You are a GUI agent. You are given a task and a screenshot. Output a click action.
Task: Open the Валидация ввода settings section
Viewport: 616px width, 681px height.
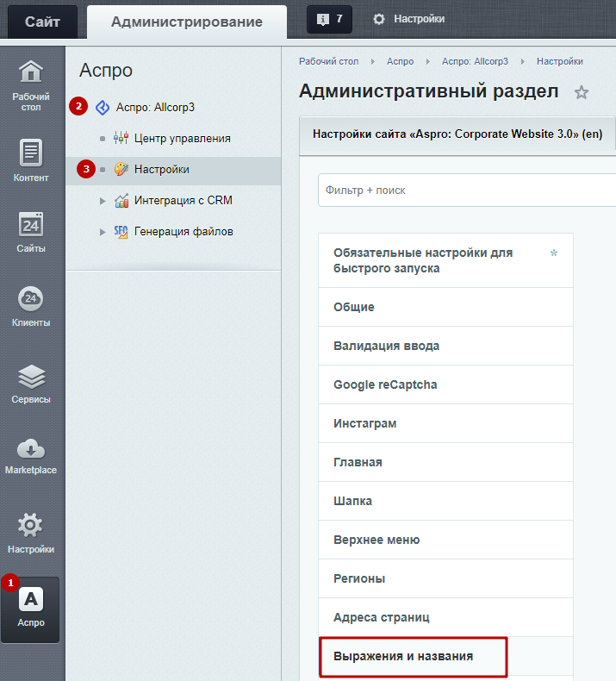[445, 346]
